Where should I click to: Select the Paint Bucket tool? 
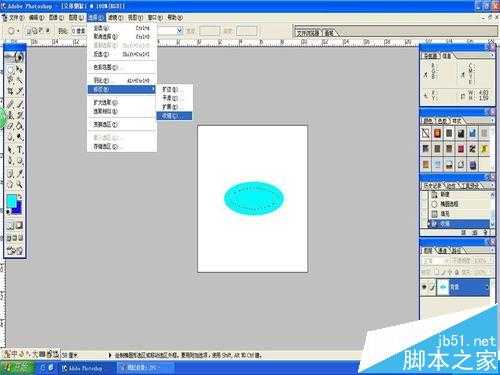pos(20,126)
